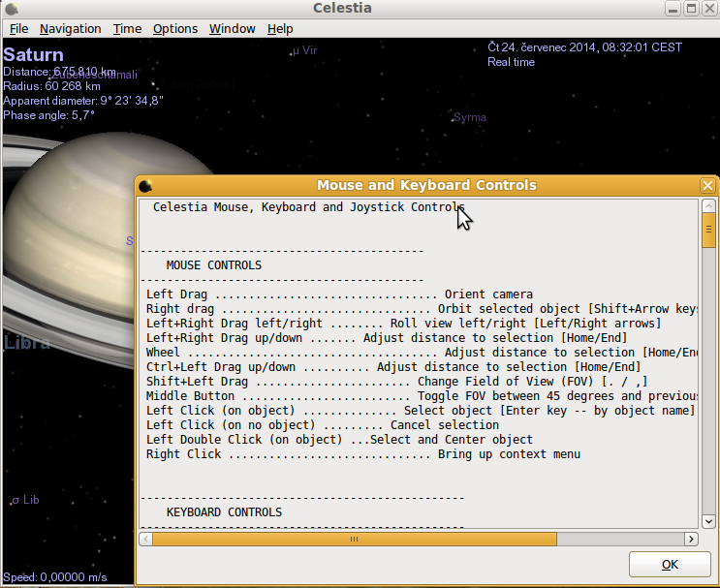Image resolution: width=720 pixels, height=588 pixels.
Task: Click the vertical scrollbar thumb
Action: 708,230
